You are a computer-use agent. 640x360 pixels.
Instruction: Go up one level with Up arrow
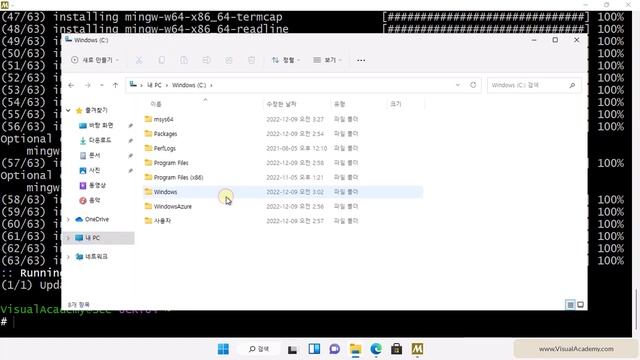pyautogui.click(x=115, y=85)
